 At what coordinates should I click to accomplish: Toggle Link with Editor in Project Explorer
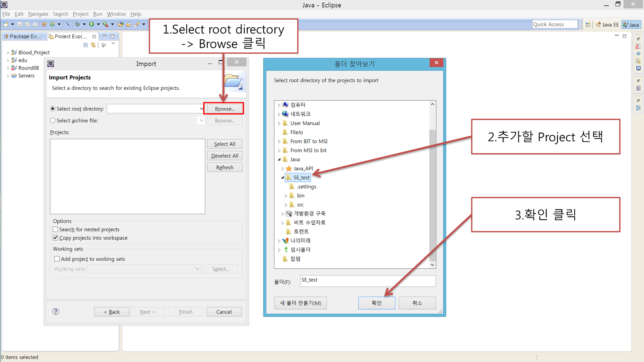tap(93, 45)
